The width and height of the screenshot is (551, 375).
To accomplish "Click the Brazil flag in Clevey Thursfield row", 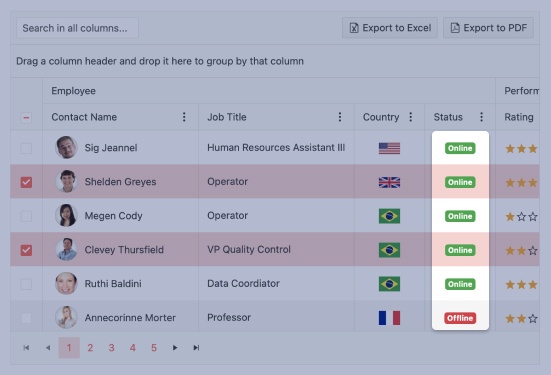I will pyautogui.click(x=389, y=250).
